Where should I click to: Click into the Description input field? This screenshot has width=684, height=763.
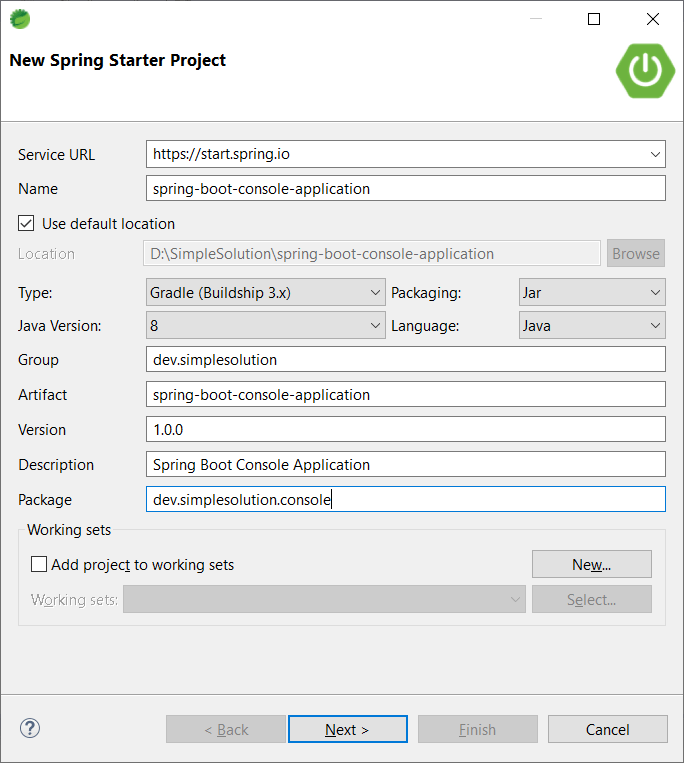click(406, 465)
